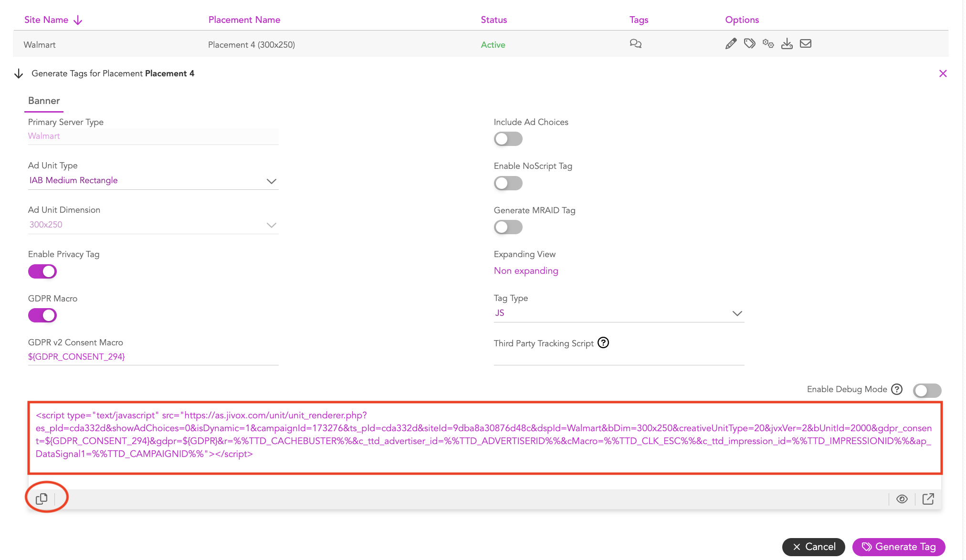Screen dimensions: 966x560
Task: Turn off GDPR Macro switch
Action: click(x=42, y=315)
